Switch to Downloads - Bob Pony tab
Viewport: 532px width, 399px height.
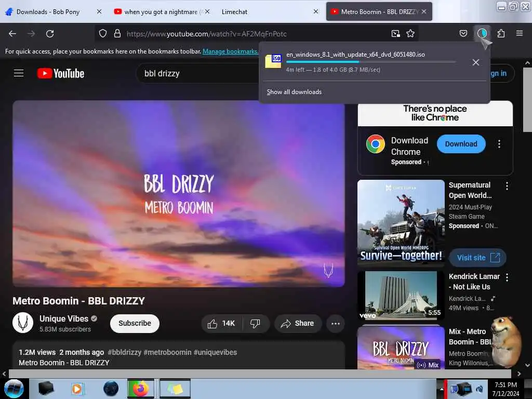coord(48,12)
